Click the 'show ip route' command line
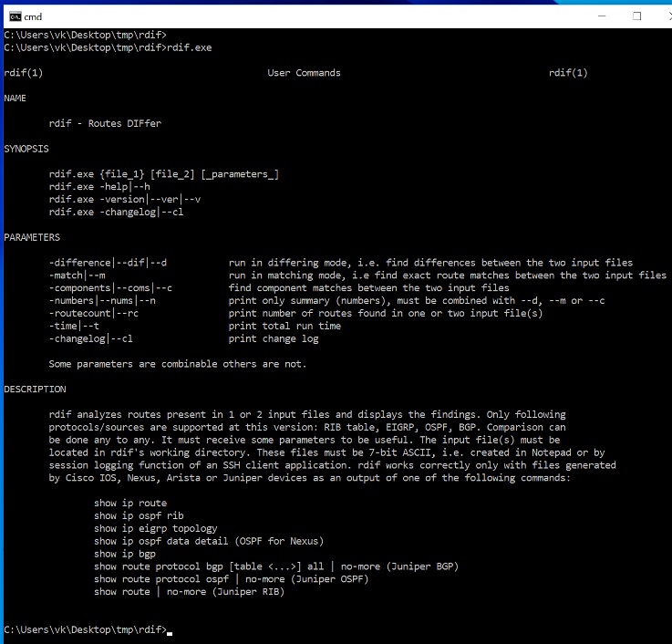Viewport: 672px width, 644px height. pyautogui.click(x=130, y=503)
